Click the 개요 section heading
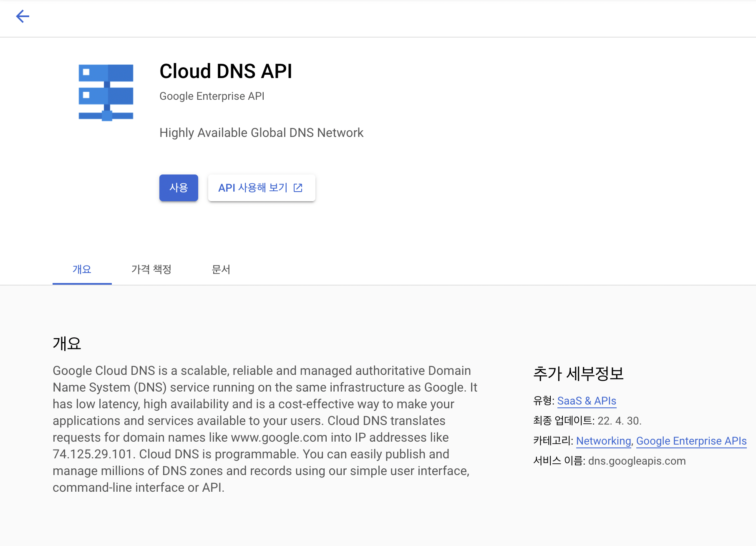The width and height of the screenshot is (756, 546). [x=67, y=344]
